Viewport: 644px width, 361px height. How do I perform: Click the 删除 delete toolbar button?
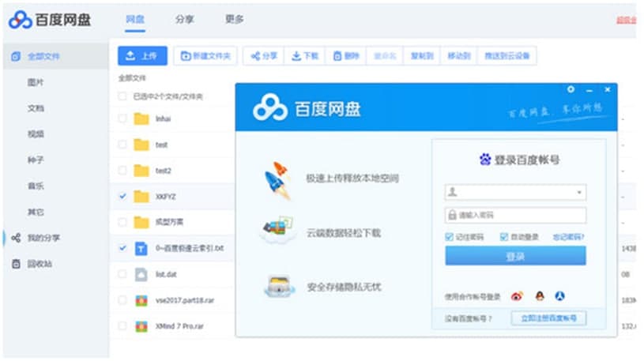click(x=346, y=56)
